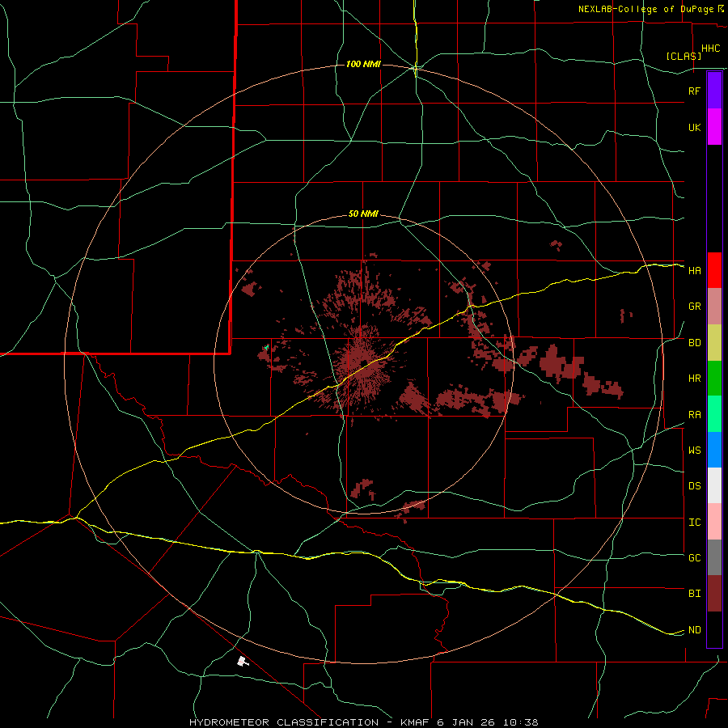Viewport: 728px width, 728px height.
Task: Click the white DS legend swatch
Action: 714,485
